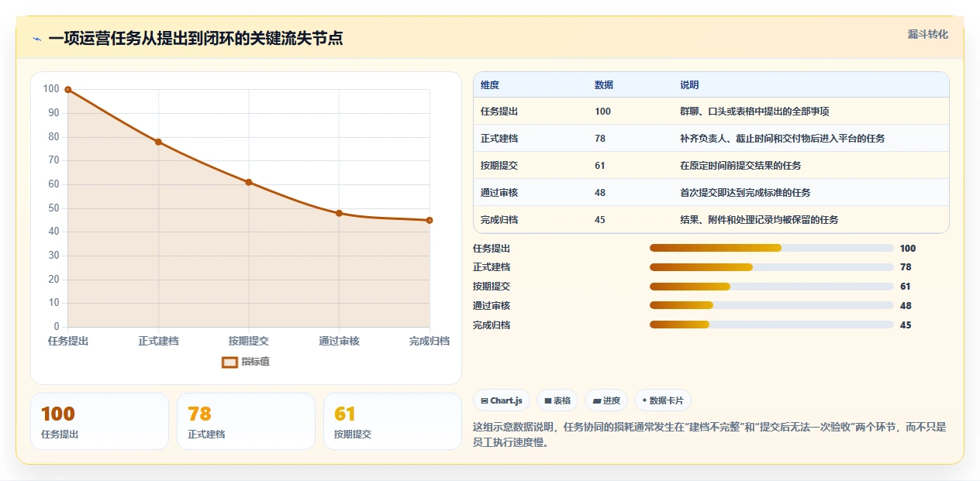The height and width of the screenshot is (481, 980).
Task: Open the 61 按期提交 data card
Action: pos(392,421)
